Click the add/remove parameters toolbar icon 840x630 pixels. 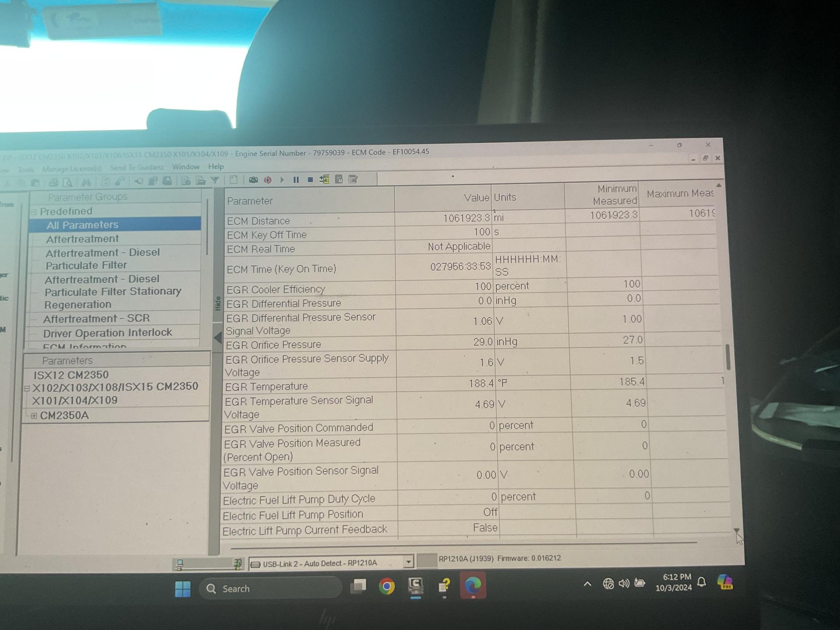click(324, 179)
